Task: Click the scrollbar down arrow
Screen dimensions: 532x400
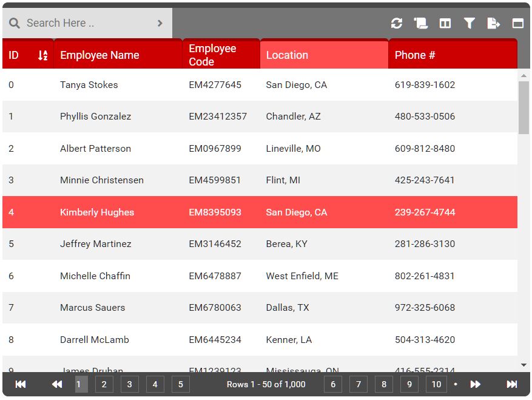Action: click(524, 365)
